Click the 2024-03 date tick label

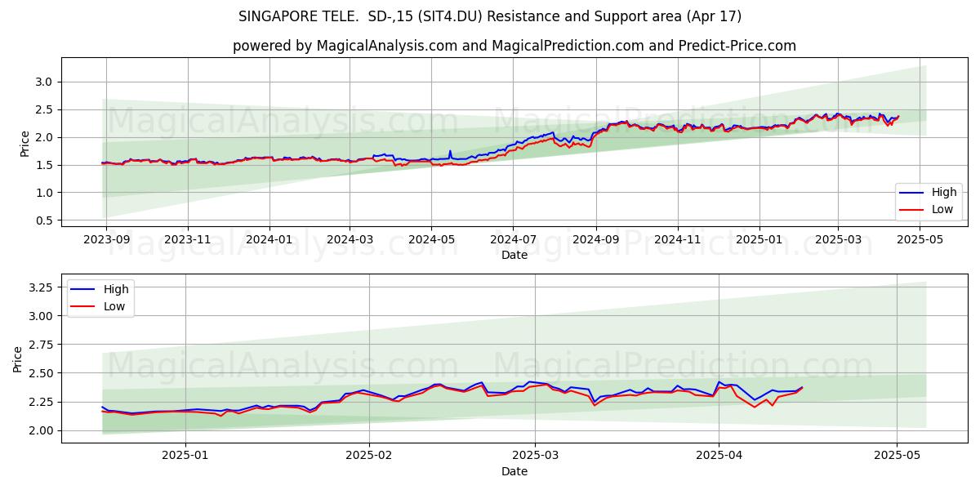(350, 240)
